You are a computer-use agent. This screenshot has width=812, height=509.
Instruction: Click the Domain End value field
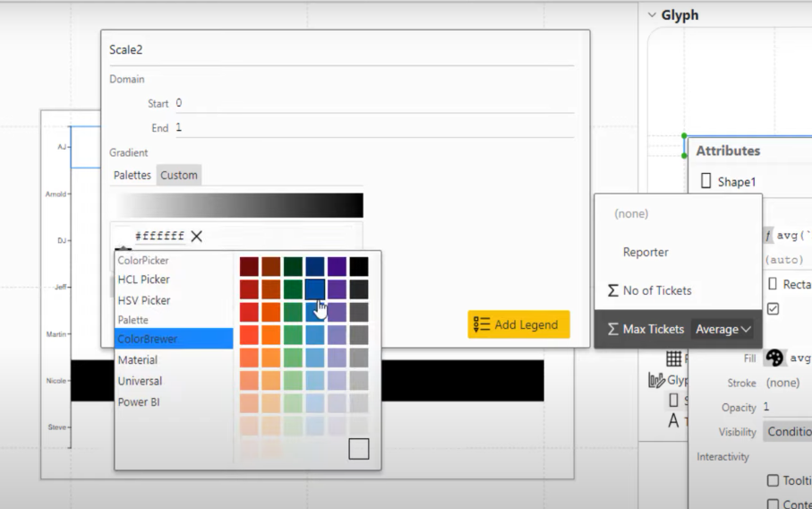374,127
